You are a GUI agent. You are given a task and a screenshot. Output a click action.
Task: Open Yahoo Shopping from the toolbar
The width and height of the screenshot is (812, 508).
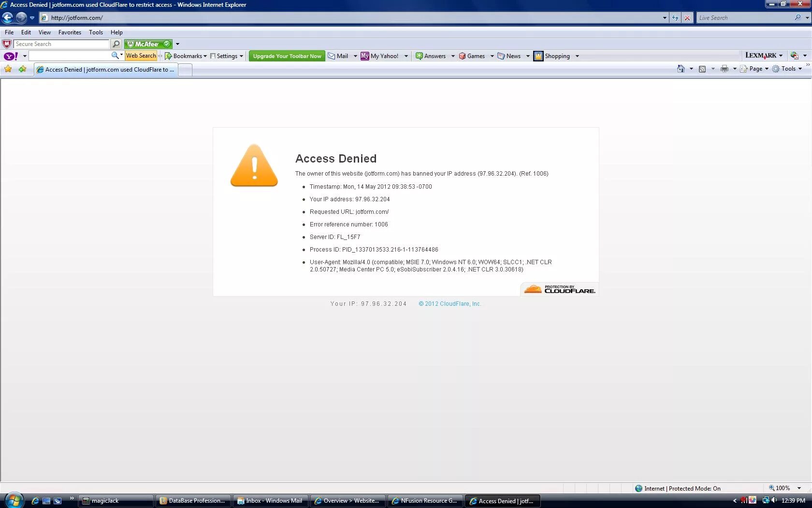pos(552,56)
